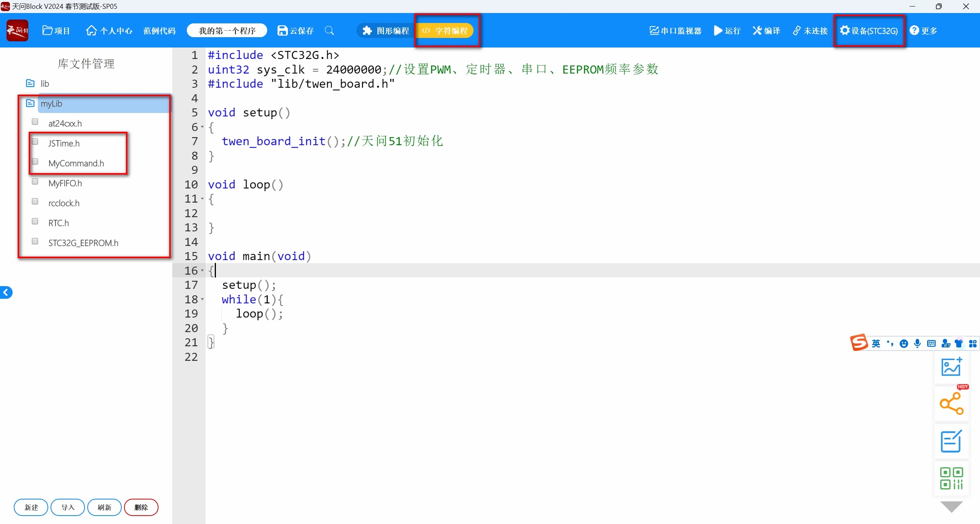Open device settings gear (STC32G)
Screen dimensions: 980x524
845,30
